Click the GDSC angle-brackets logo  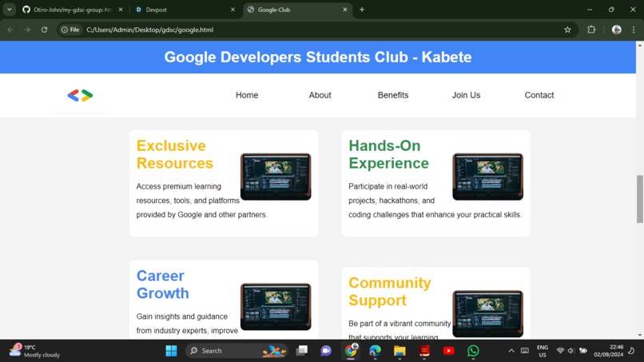pyautogui.click(x=80, y=95)
